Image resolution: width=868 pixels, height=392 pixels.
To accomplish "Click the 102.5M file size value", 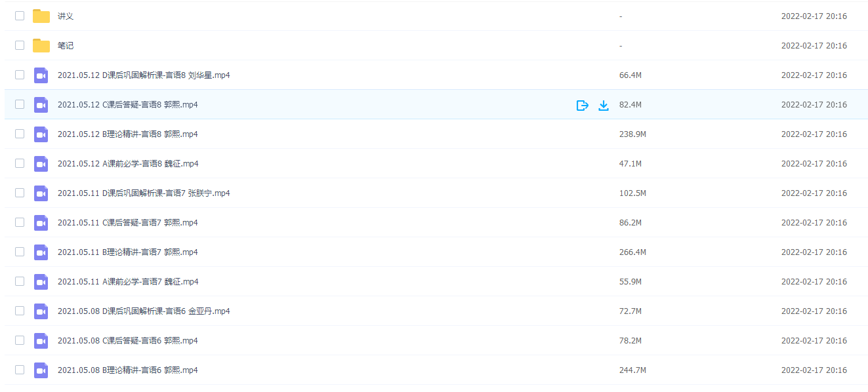I will pyautogui.click(x=632, y=193).
